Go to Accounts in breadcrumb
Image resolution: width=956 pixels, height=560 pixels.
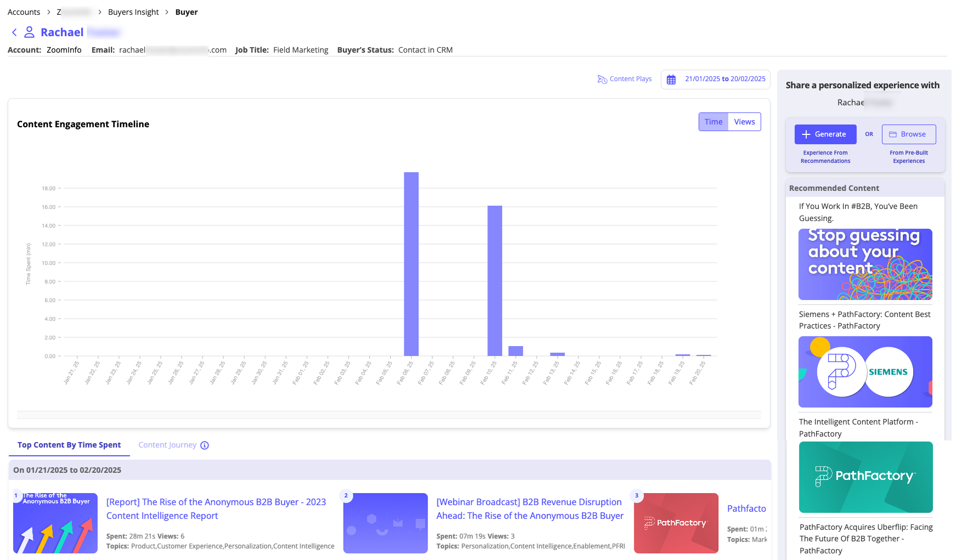click(x=24, y=12)
